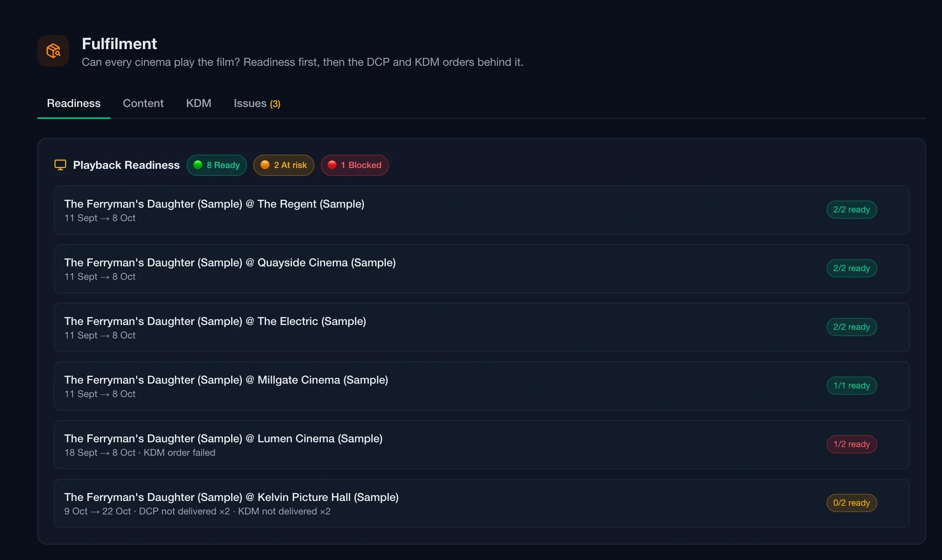The height and width of the screenshot is (560, 942).
Task: Click the 2/2 ready badge for The Regent
Action: [851, 210]
